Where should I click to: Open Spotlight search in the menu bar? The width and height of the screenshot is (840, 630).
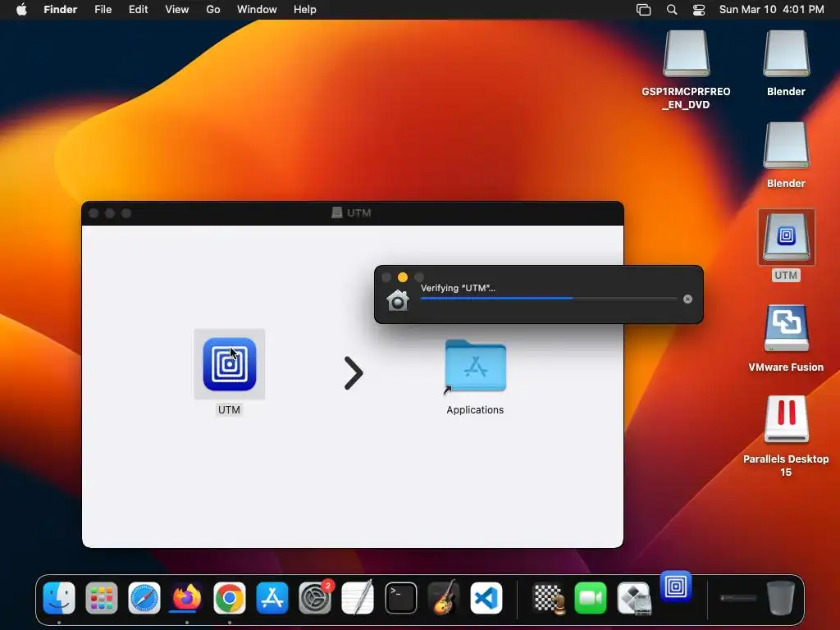tap(672, 10)
